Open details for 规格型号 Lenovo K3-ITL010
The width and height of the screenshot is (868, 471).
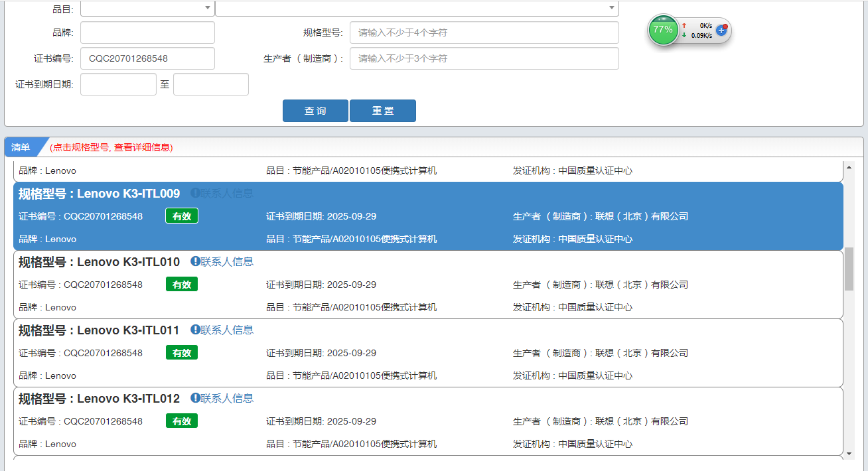[x=99, y=262]
